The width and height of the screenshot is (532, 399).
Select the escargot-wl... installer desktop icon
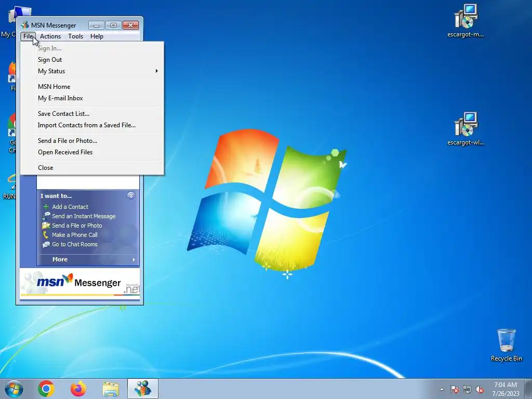(466, 129)
